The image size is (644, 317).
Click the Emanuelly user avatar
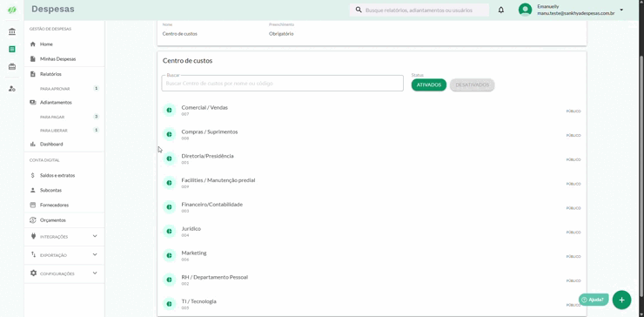[x=525, y=10]
